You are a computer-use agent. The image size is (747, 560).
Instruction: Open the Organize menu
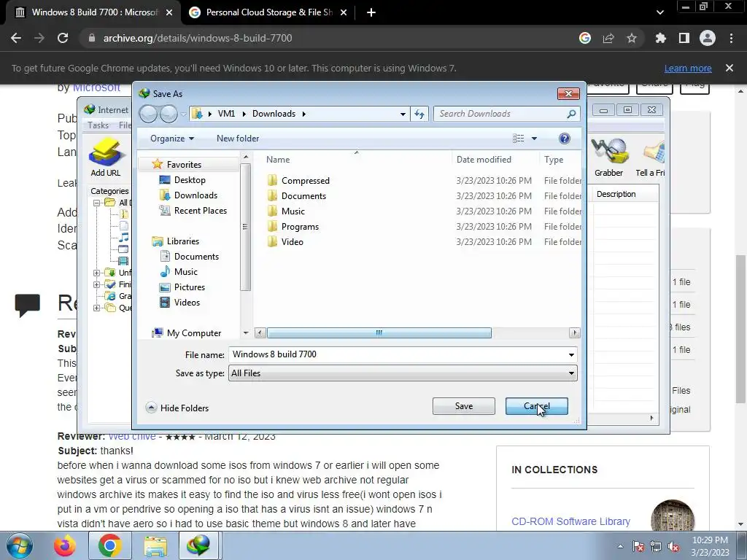coord(172,139)
